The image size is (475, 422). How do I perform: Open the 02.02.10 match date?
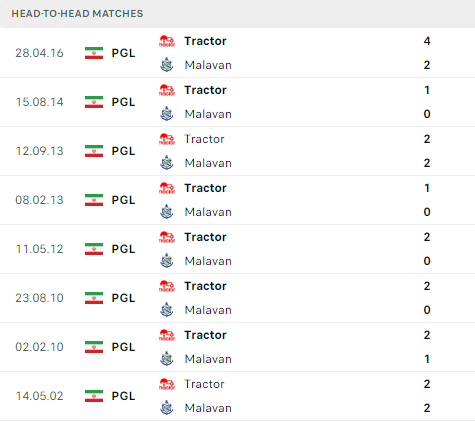pyautogui.click(x=39, y=347)
